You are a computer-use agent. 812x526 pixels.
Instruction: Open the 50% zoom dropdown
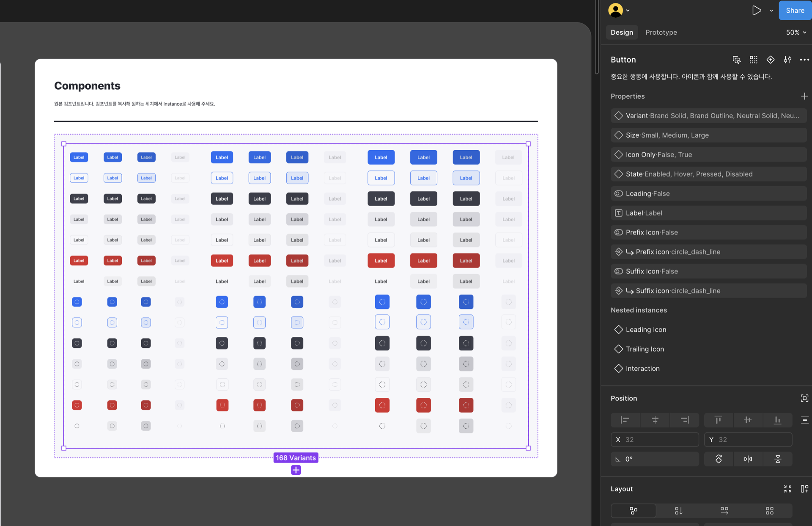click(796, 33)
